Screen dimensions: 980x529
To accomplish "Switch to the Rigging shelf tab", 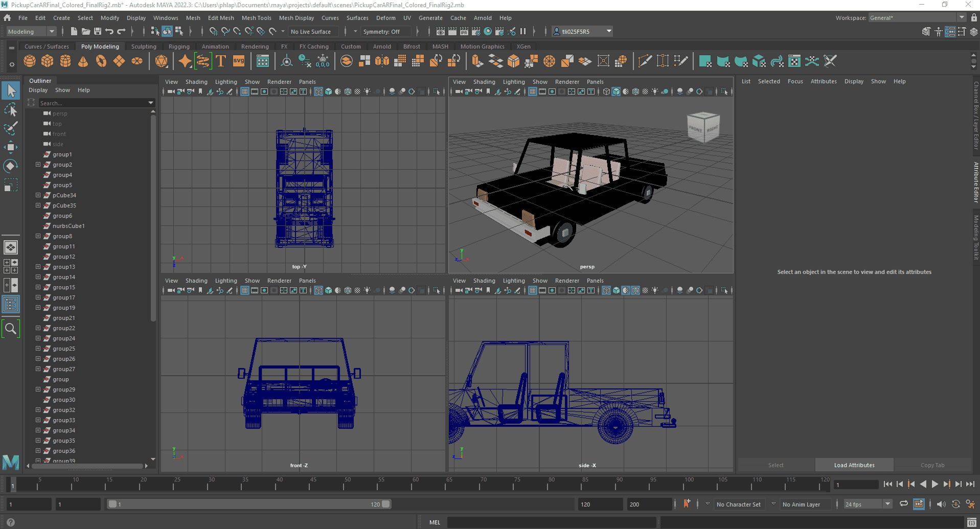I will (x=179, y=47).
